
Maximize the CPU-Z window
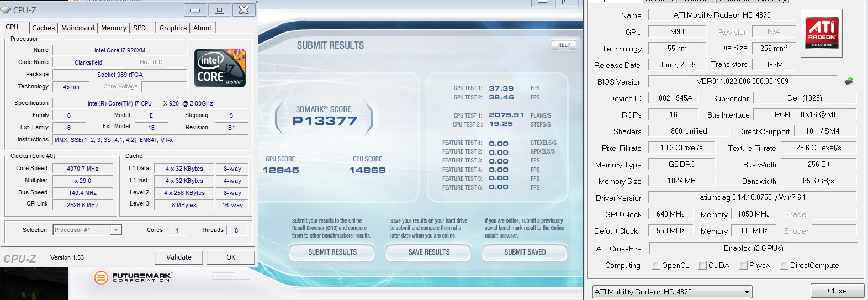(219, 10)
